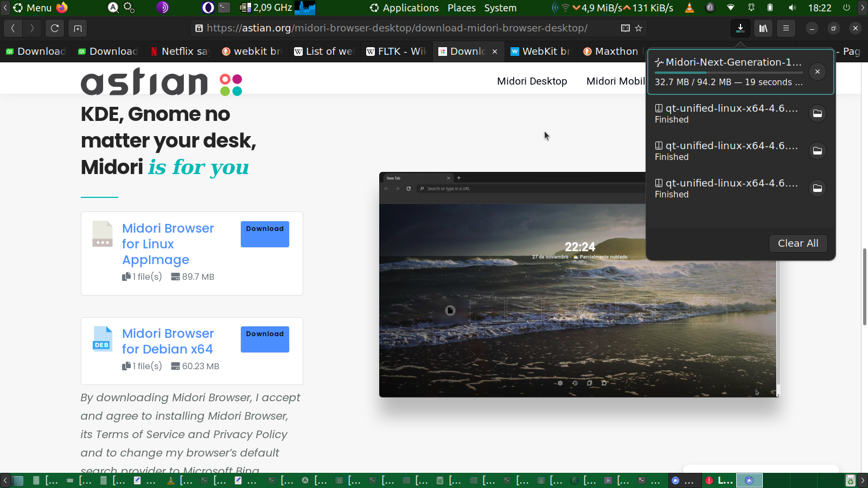Viewport: 868px width, 488px height.
Task: Switch to the List of web browsers tab
Action: pyautogui.click(x=324, y=52)
